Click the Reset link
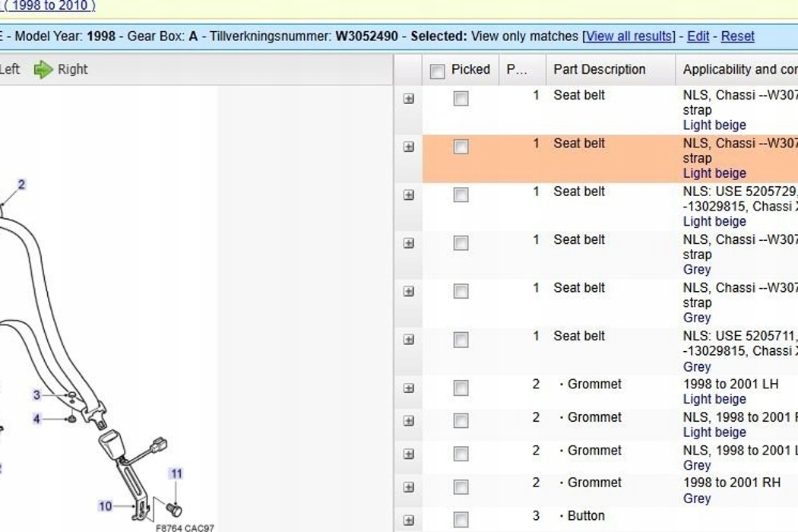 click(738, 36)
